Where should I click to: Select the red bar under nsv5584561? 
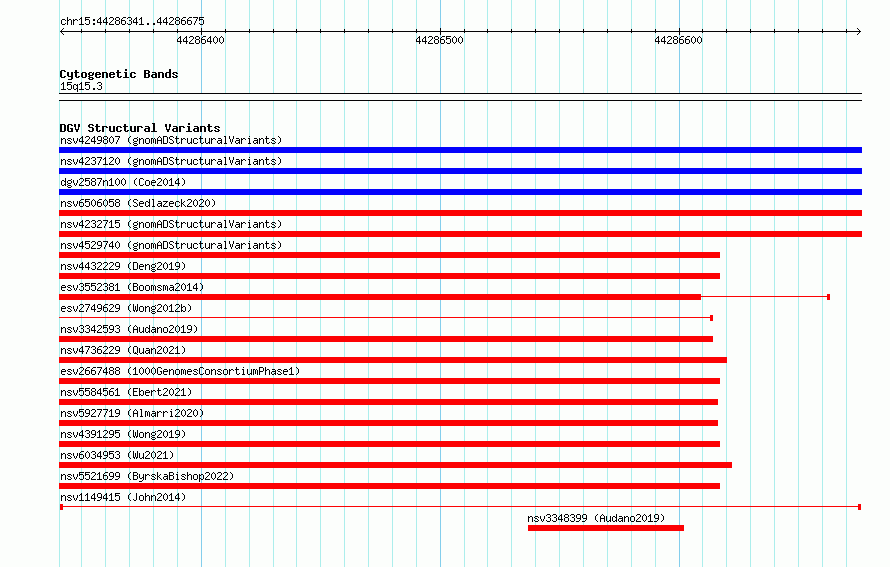[x=388, y=402]
